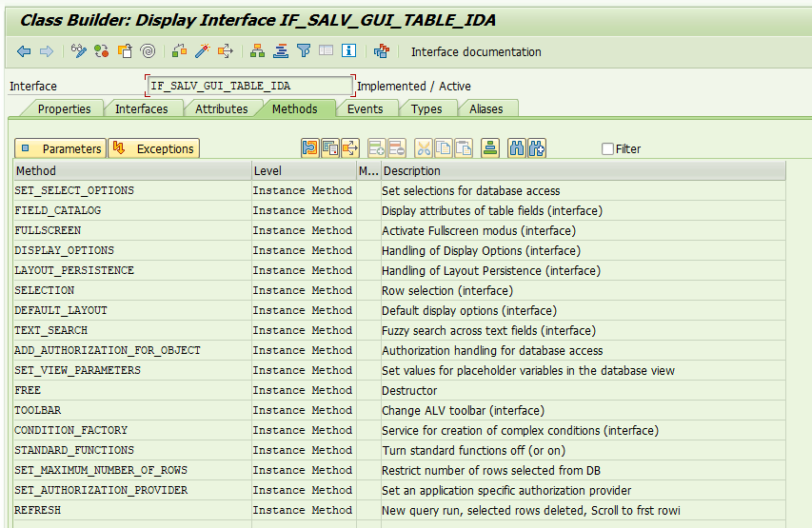This screenshot has width=812, height=528.
Task: Click the binoculars Find icon
Action: point(516,148)
